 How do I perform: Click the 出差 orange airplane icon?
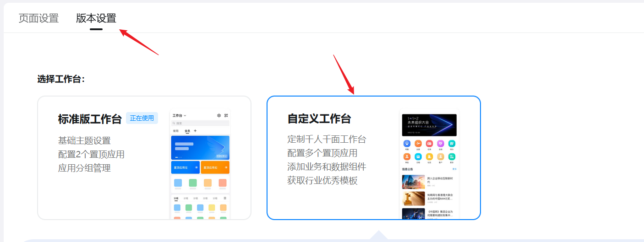click(x=418, y=144)
